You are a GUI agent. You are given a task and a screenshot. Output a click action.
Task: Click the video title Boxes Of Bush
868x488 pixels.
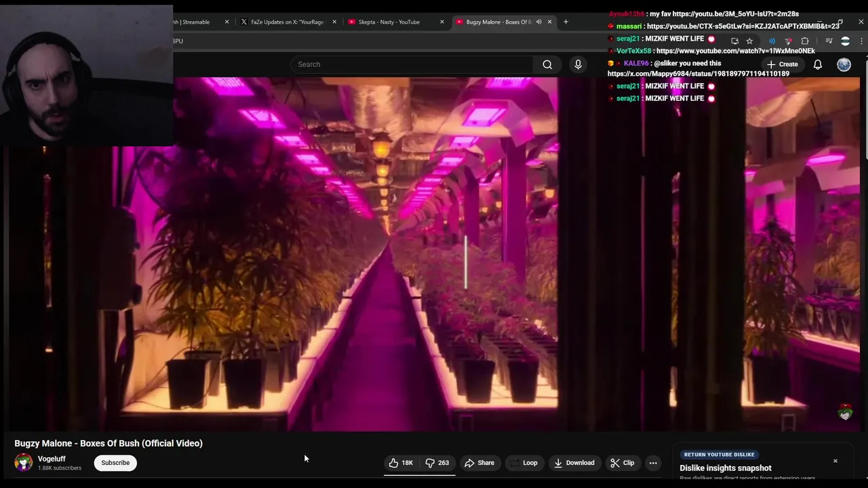tap(108, 443)
